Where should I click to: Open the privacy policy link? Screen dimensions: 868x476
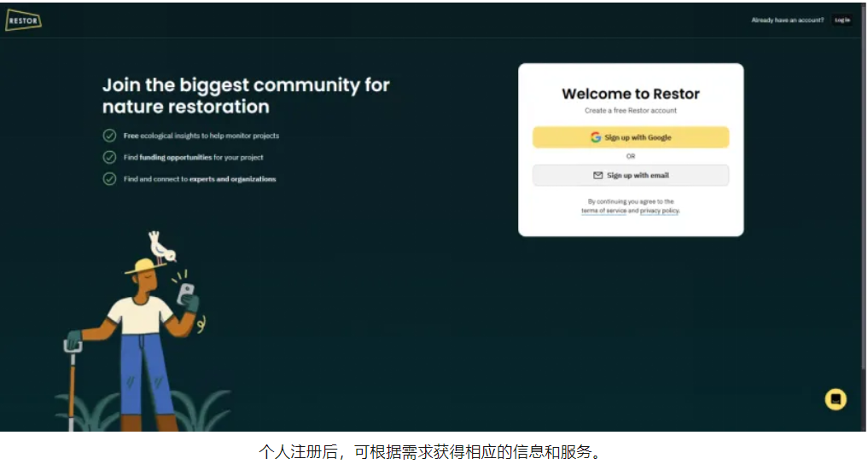click(659, 211)
